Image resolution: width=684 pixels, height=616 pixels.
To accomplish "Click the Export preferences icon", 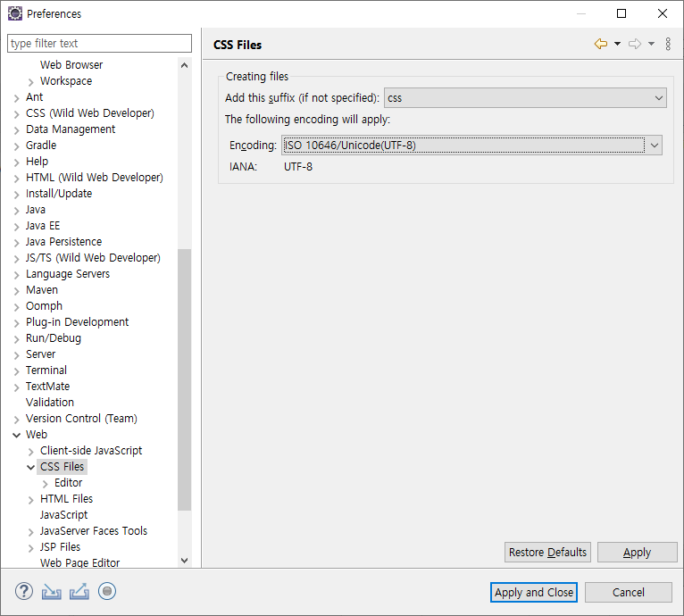I will pos(79,592).
